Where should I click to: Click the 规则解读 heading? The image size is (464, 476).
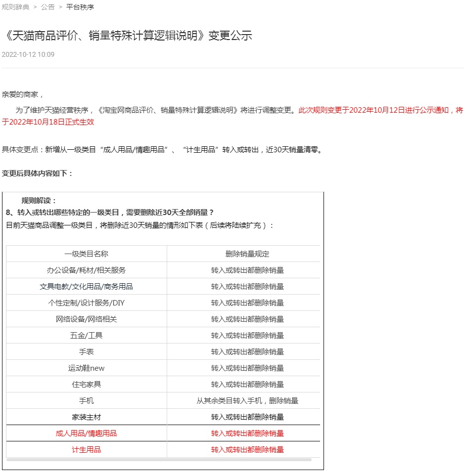(x=39, y=201)
